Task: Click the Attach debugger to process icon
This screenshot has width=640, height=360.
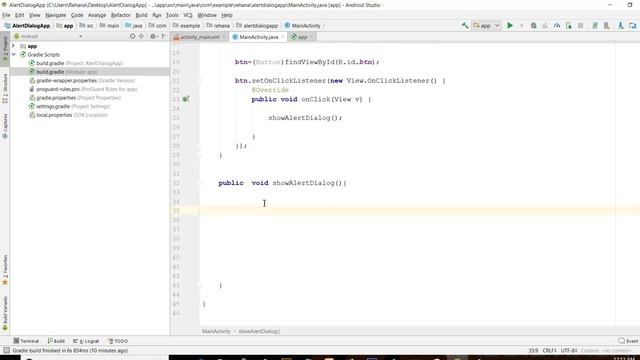Action: (x=569, y=25)
